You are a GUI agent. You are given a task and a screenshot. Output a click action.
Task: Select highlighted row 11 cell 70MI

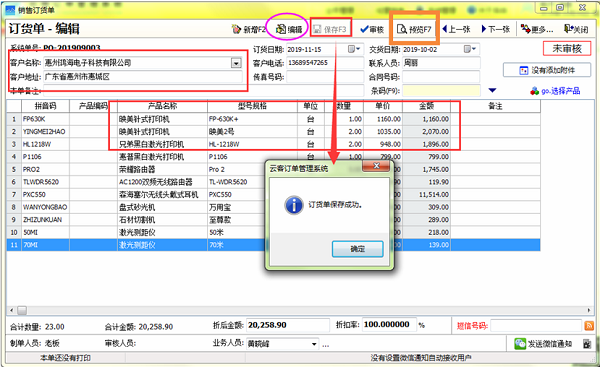45,245
